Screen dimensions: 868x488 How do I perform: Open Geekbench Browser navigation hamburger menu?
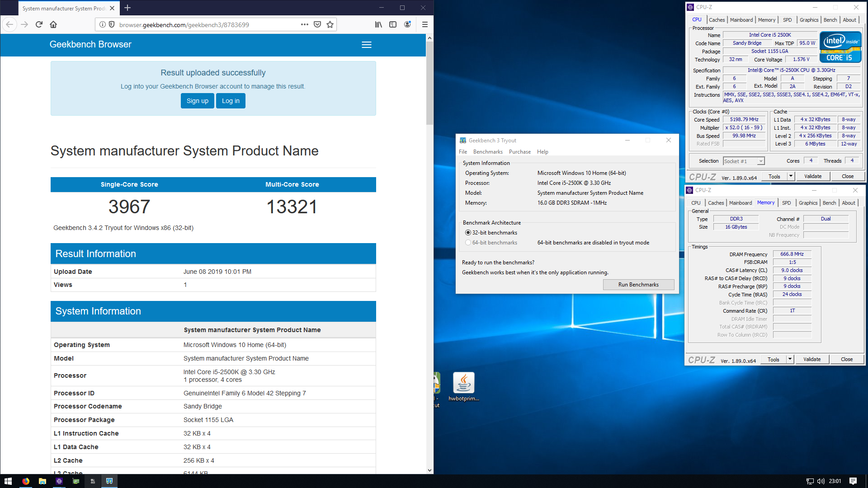pos(367,45)
